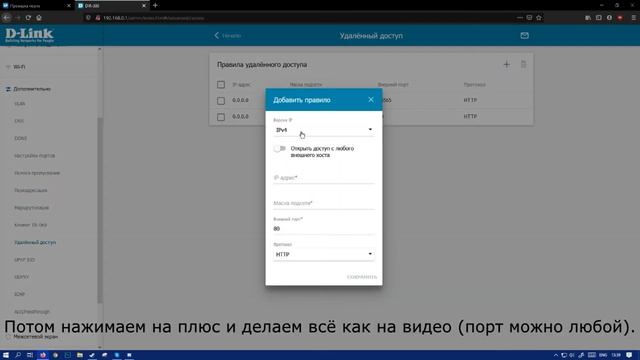Focus the Маска подсети input field
Viewport: 640px width, 360px height.
[324, 203]
